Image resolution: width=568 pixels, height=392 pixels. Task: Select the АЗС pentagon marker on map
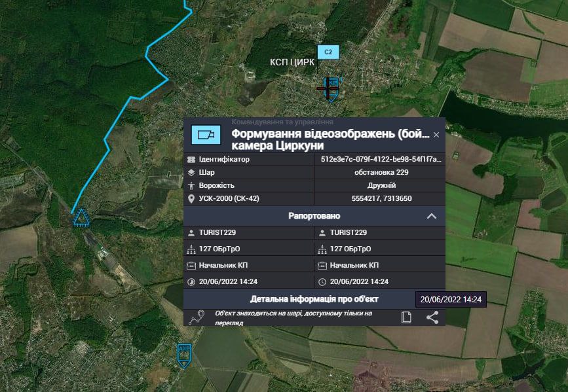coord(184,355)
